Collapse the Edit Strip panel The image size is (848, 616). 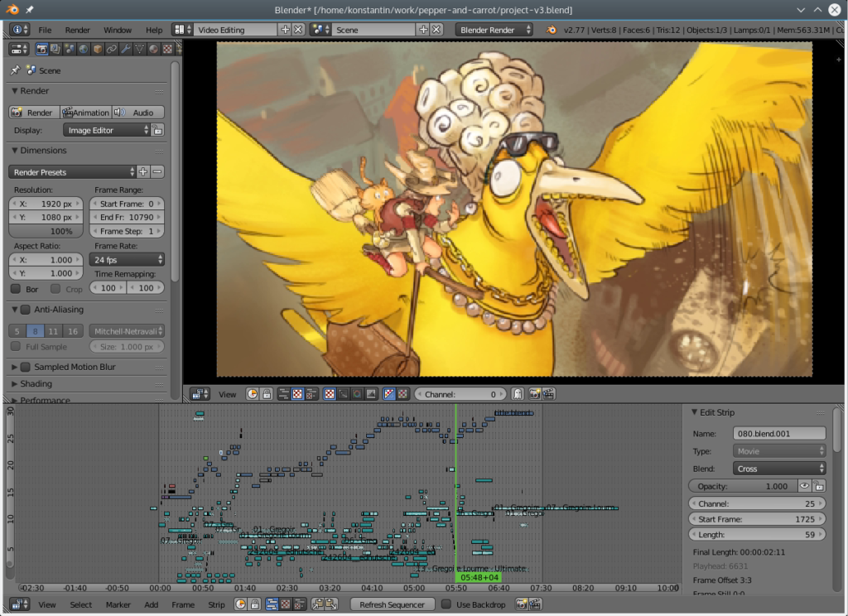tap(695, 412)
